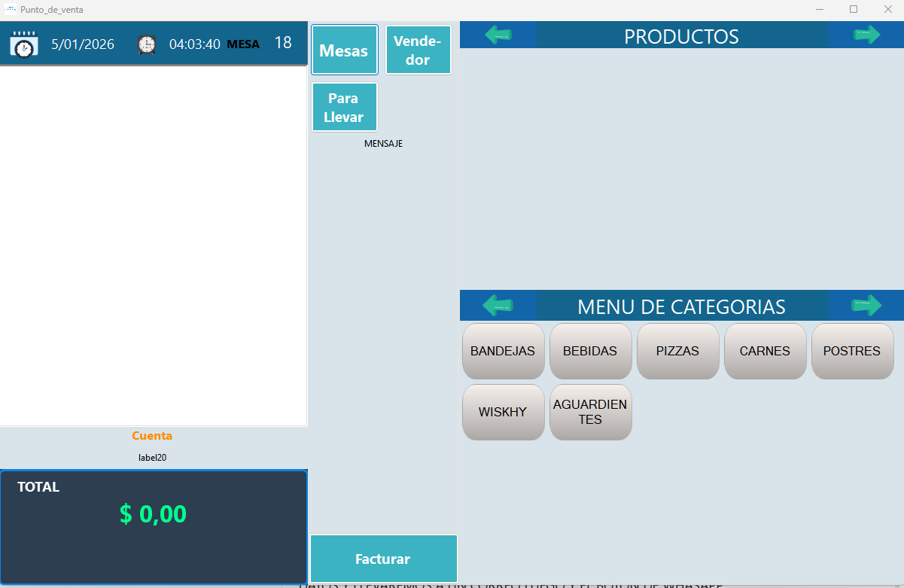The height and width of the screenshot is (588, 904).
Task: Click the alarm clock icon beside the time
Action: [147, 44]
